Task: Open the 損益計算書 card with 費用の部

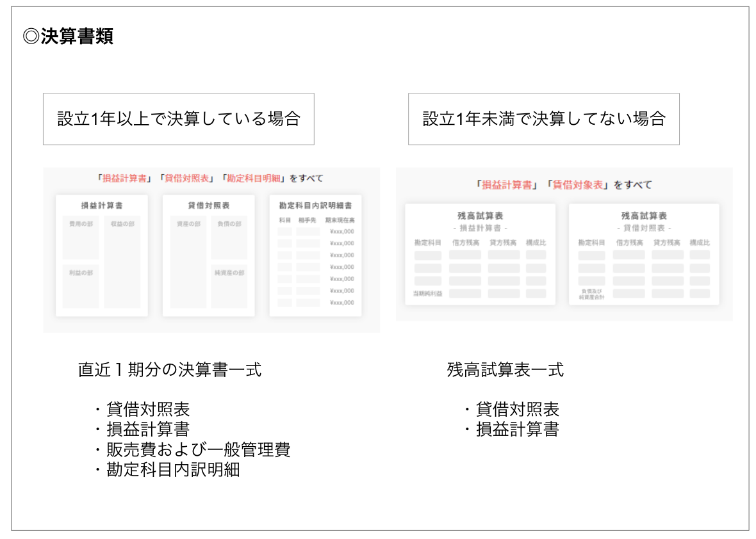Action: coord(102,255)
